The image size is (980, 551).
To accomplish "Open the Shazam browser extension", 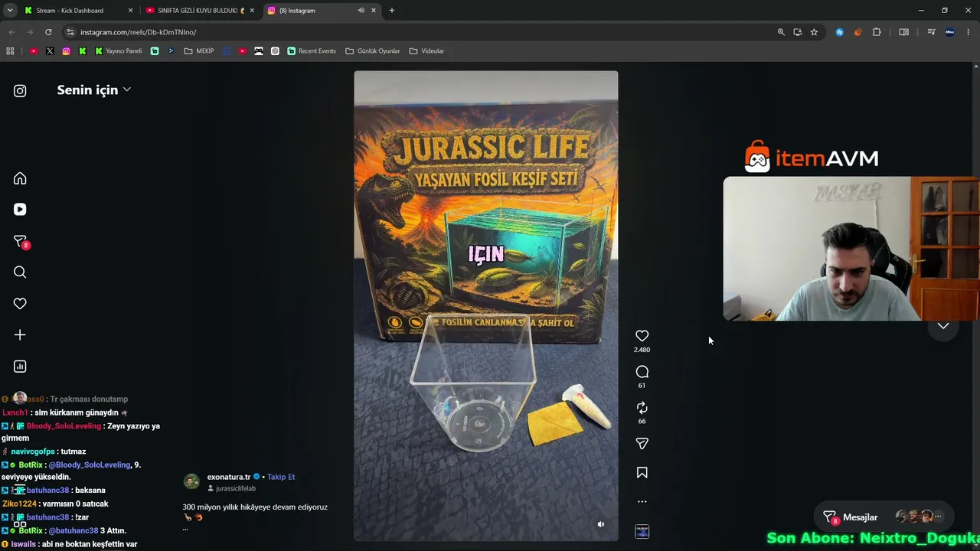I will point(840,32).
